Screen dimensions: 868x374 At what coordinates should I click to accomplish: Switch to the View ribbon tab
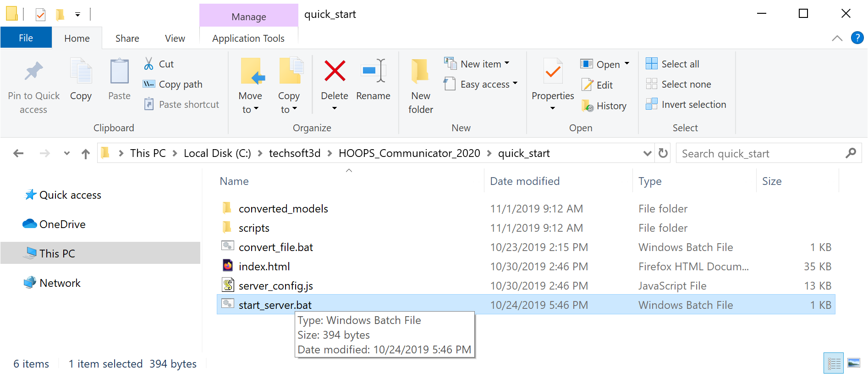174,38
